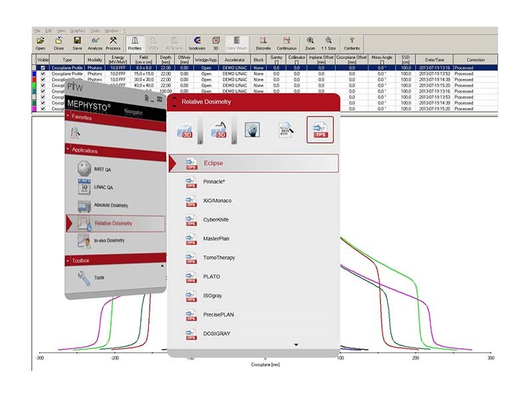Click the Save toolbar icon
The image size is (532, 399).
pos(77,43)
